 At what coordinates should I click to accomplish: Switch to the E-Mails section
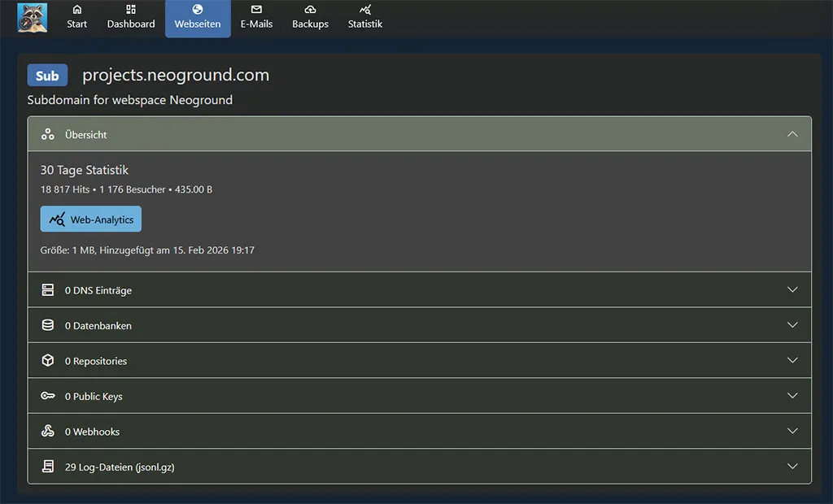coord(256,18)
